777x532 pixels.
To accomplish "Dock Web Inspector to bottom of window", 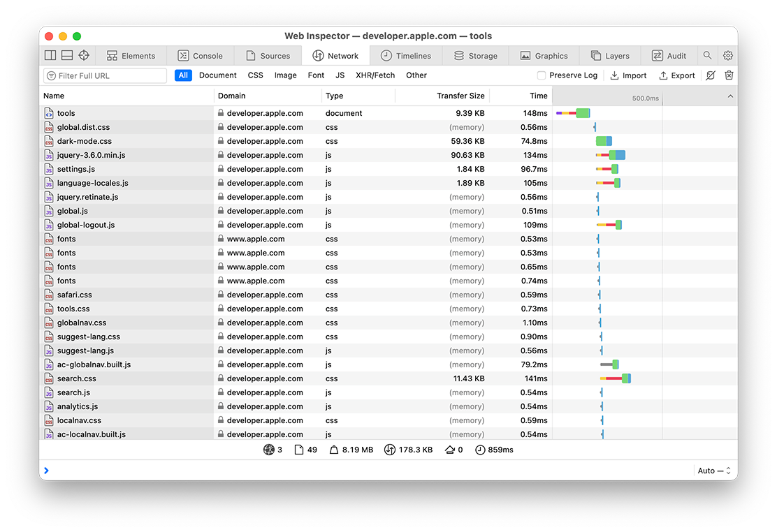I will (67, 56).
